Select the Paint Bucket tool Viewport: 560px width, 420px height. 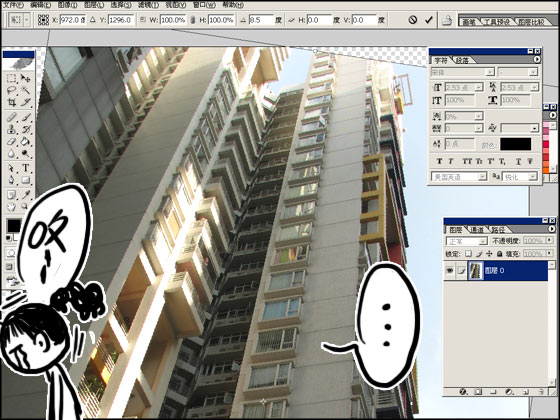point(25,142)
